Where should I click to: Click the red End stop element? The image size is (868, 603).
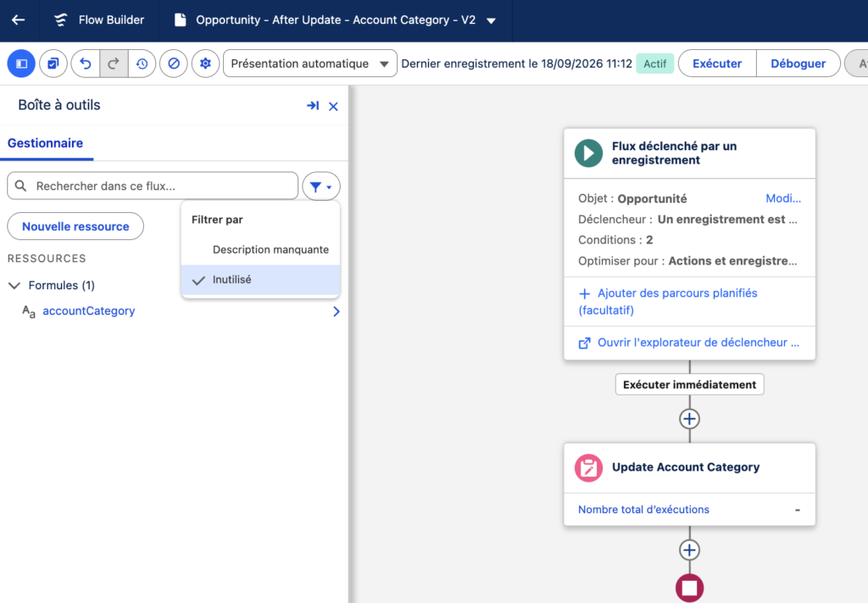(x=689, y=588)
